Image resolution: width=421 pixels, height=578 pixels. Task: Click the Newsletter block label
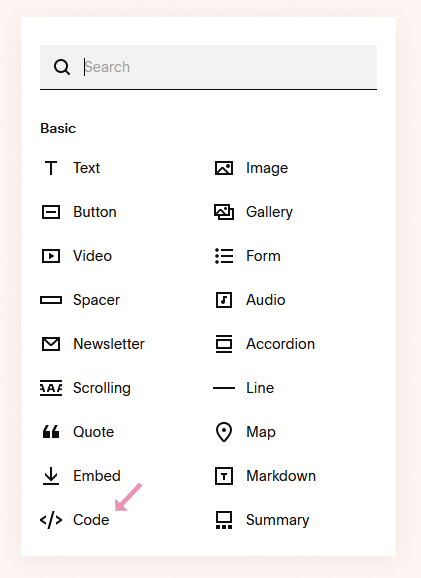coord(109,344)
